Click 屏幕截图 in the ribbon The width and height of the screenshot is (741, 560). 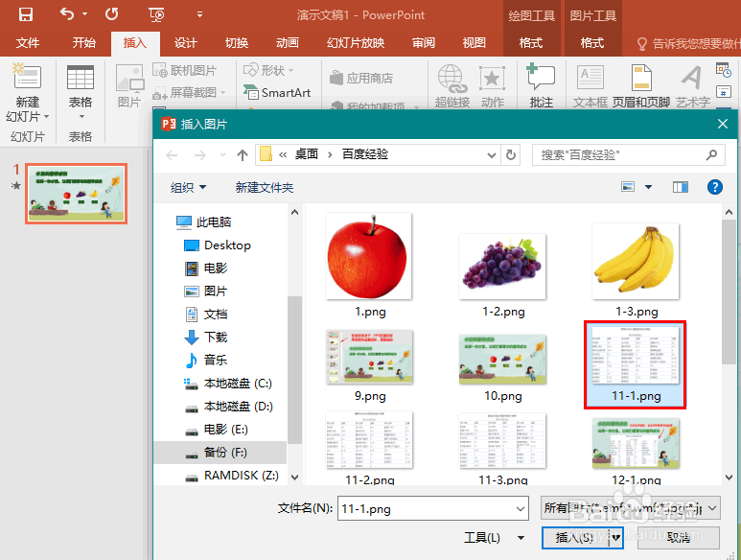pyautogui.click(x=189, y=93)
